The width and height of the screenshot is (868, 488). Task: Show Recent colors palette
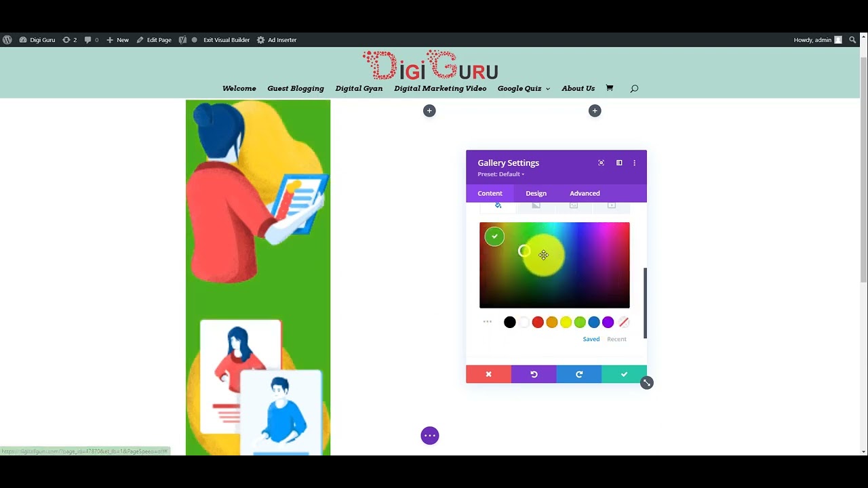point(616,339)
